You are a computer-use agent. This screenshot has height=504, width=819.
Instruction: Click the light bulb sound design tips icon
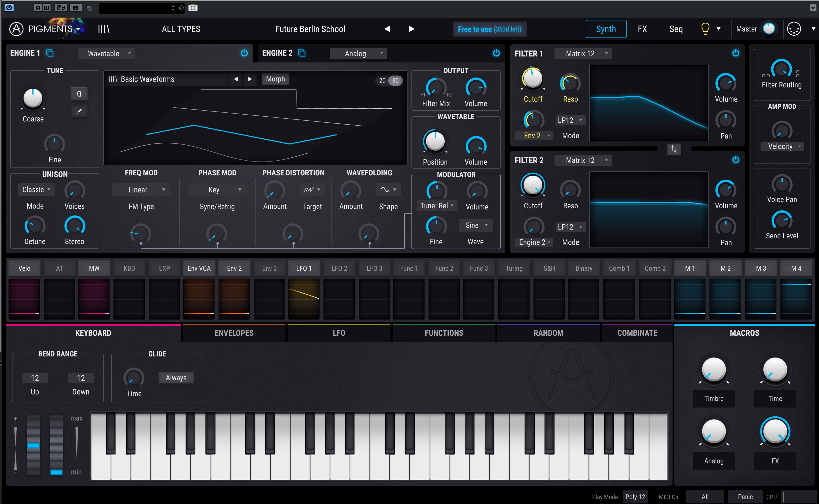(705, 29)
